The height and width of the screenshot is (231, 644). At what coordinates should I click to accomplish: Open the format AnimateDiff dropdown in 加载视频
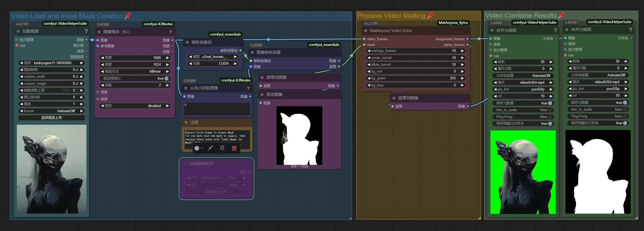coord(52,111)
